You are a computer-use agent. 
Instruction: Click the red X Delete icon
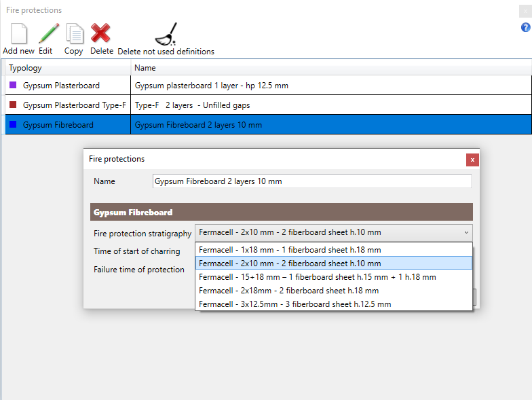[x=100, y=33]
